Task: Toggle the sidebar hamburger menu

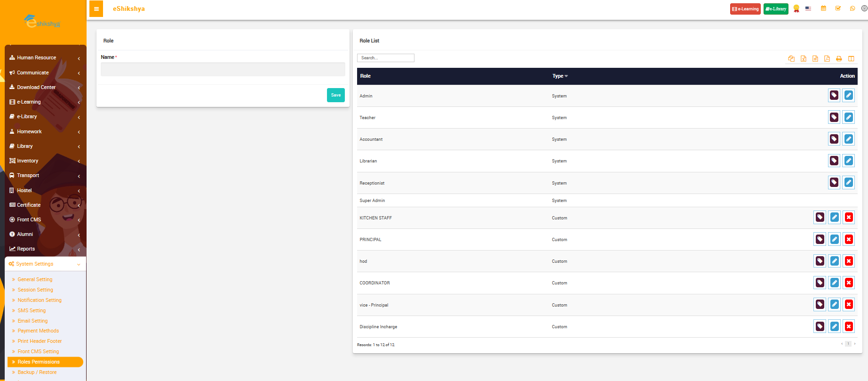Action: coord(96,9)
